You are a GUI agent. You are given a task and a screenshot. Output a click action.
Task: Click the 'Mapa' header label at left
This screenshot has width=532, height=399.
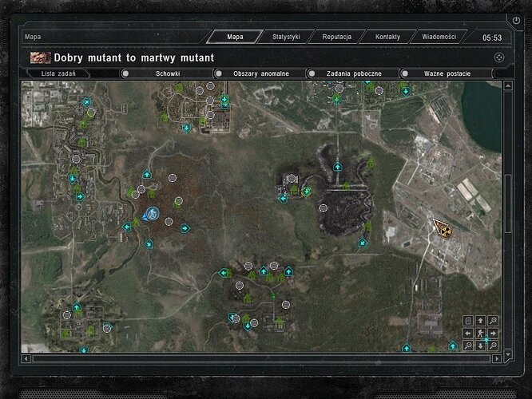[x=33, y=37]
